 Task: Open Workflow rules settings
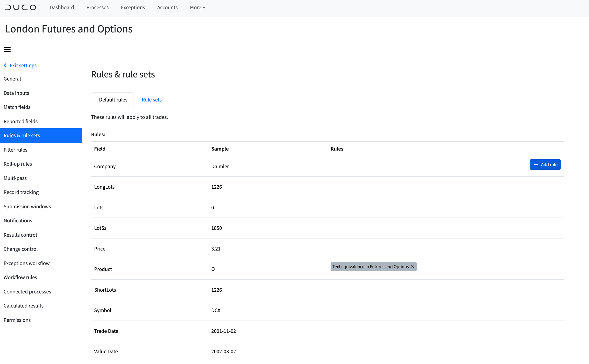coord(20,277)
